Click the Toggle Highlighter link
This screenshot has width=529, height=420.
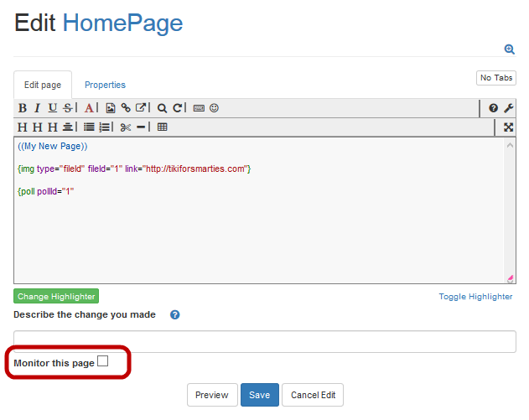coord(475,297)
